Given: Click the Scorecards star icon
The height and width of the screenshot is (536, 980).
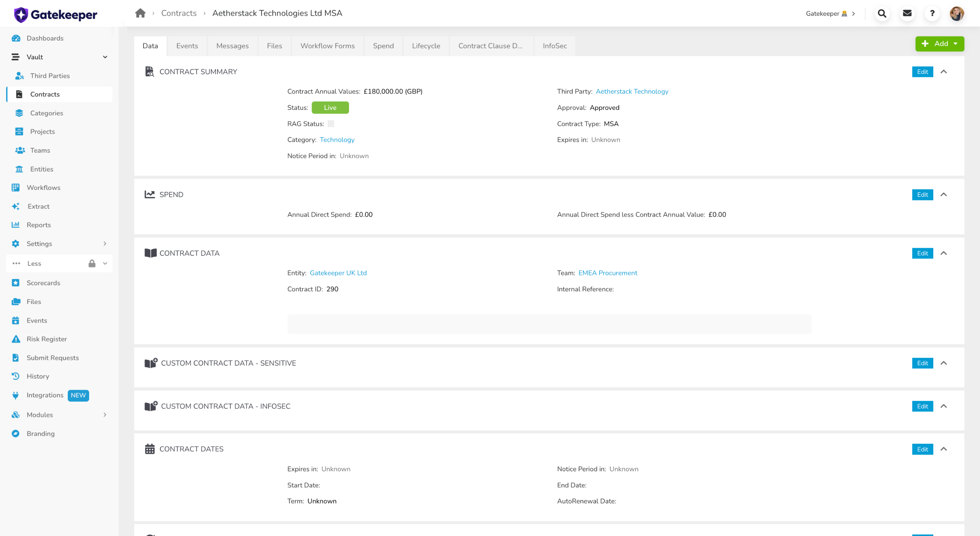Looking at the screenshot, I should point(16,283).
